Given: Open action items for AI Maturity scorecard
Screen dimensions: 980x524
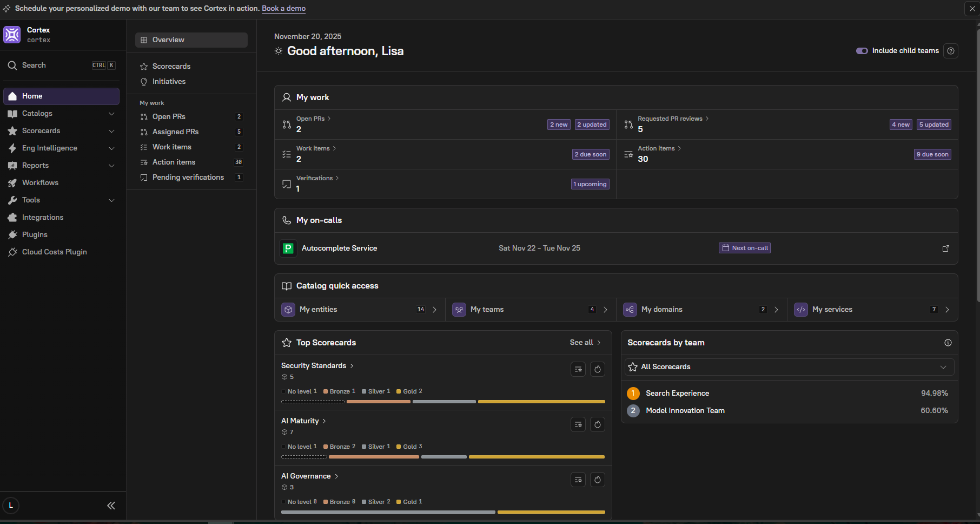Looking at the screenshot, I should coord(578,424).
